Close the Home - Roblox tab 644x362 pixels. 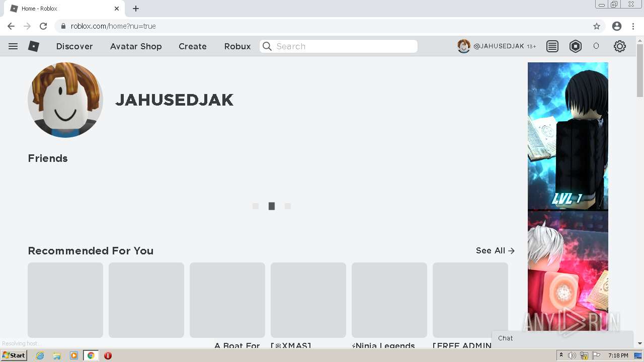click(117, 9)
